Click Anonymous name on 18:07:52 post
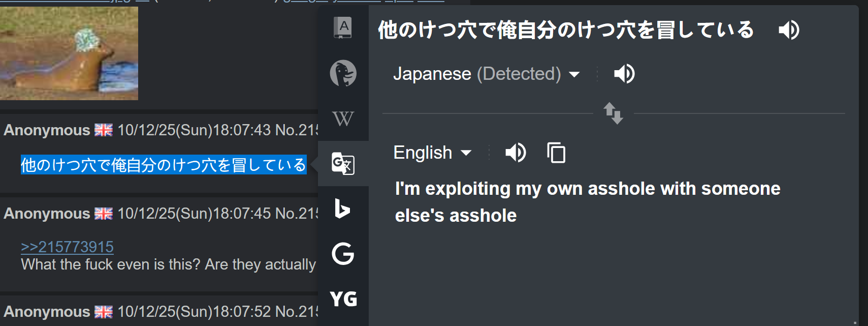The height and width of the screenshot is (326, 868). 47,312
